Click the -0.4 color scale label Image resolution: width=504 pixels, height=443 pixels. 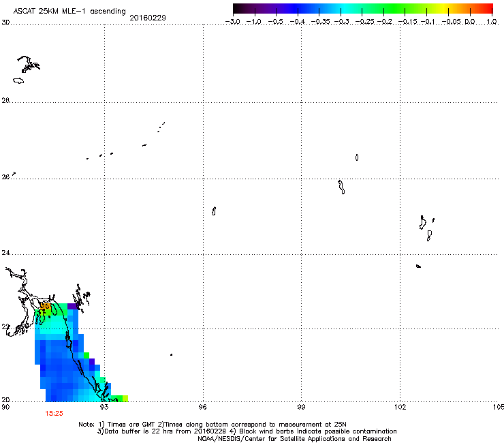[x=298, y=22]
